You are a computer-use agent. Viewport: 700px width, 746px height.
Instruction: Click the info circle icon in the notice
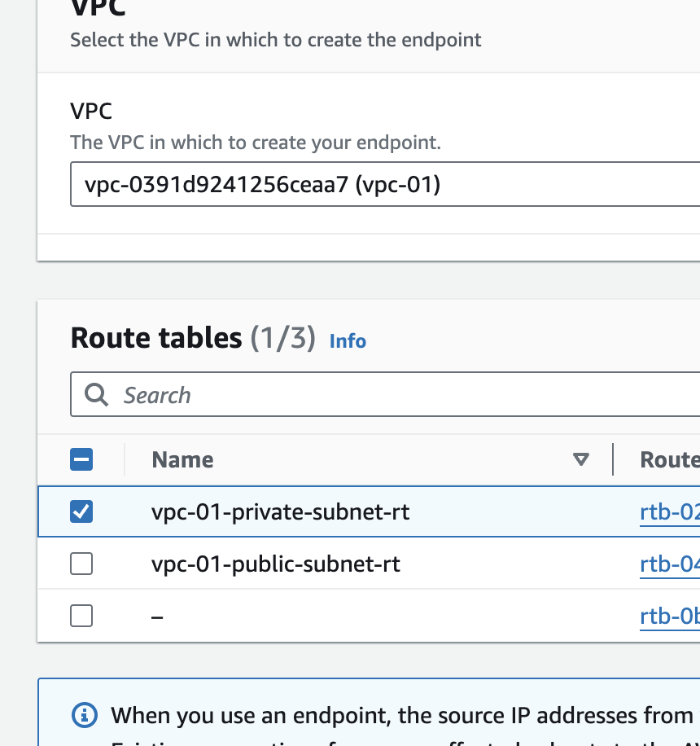tap(85, 715)
